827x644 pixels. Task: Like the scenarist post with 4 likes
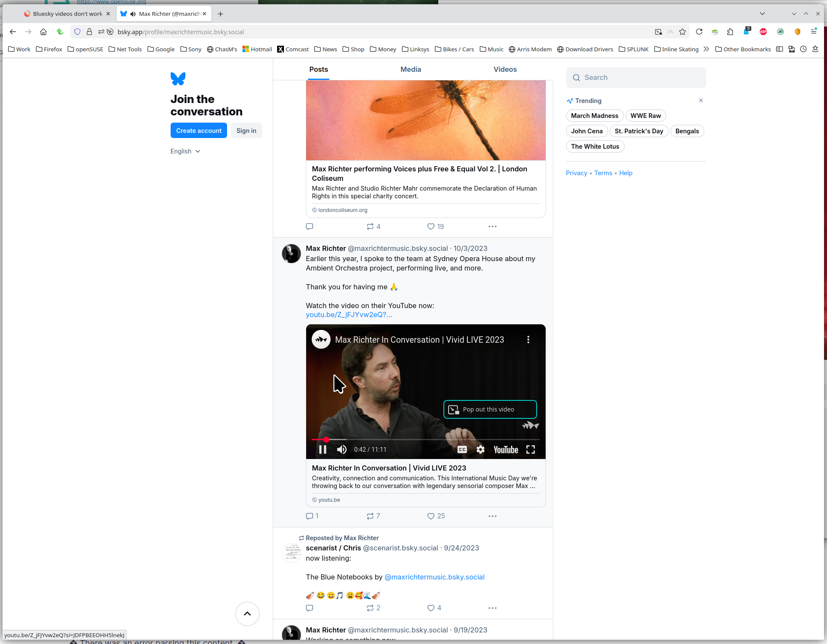(434, 608)
